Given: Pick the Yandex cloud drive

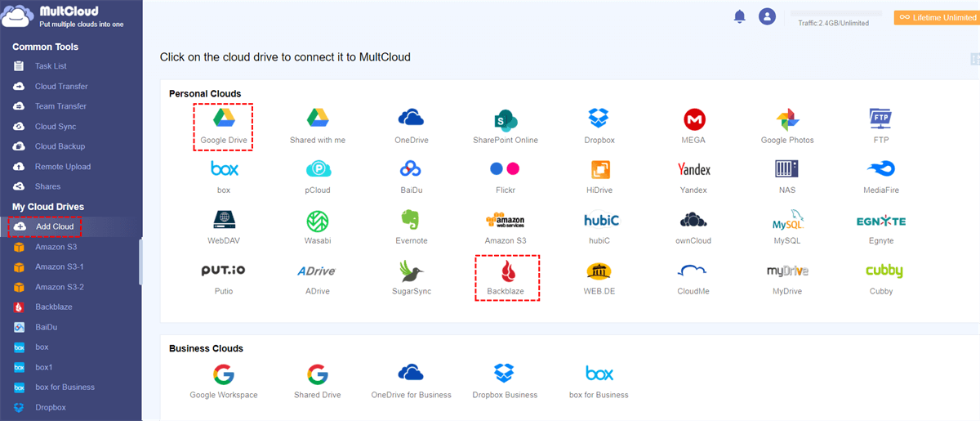Looking at the screenshot, I should coord(693,177).
